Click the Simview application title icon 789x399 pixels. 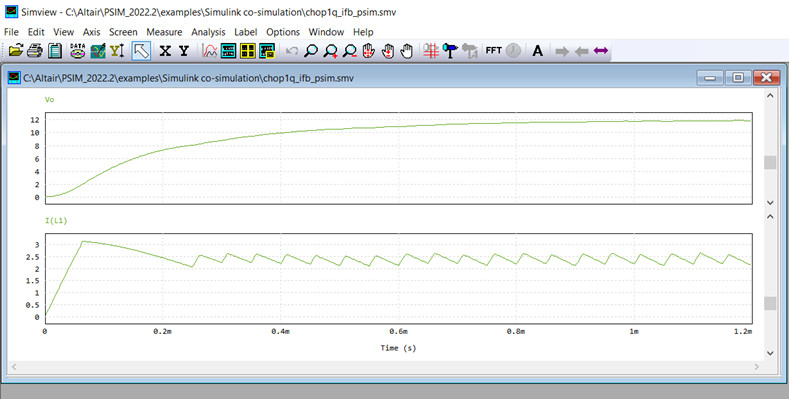(x=11, y=12)
